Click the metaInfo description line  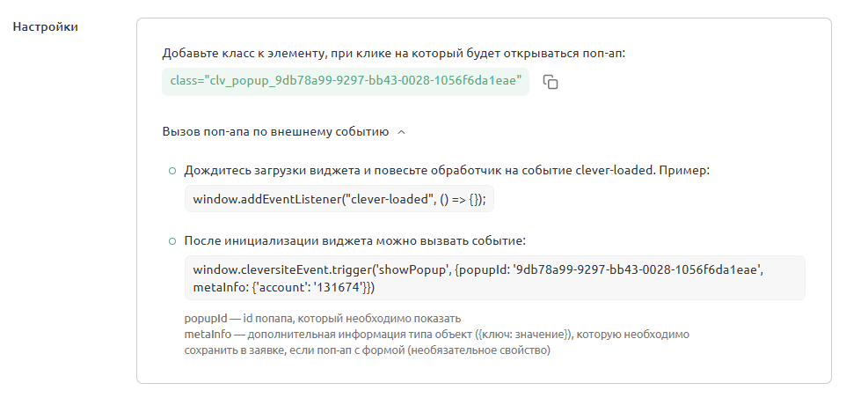point(437,335)
